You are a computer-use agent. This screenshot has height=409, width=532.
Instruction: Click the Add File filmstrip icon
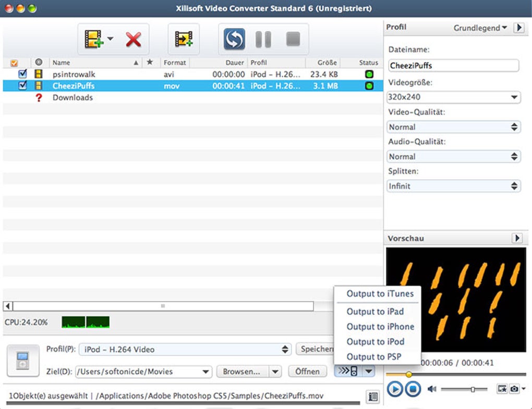pyautogui.click(x=94, y=39)
